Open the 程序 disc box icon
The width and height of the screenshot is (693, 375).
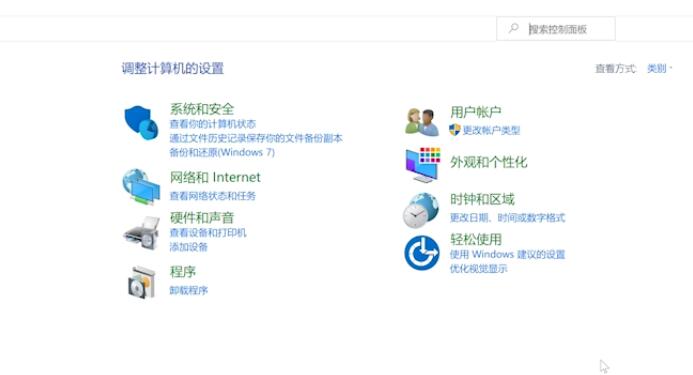pos(141,282)
